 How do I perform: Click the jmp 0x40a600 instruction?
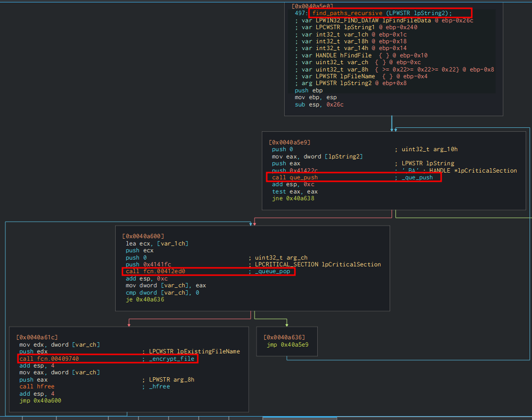[x=40, y=401]
